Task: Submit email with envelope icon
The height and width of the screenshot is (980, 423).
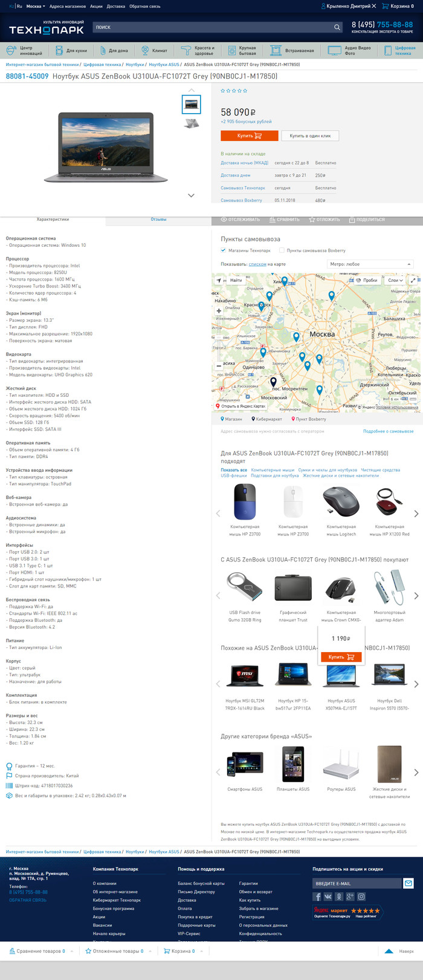Action: point(408,883)
